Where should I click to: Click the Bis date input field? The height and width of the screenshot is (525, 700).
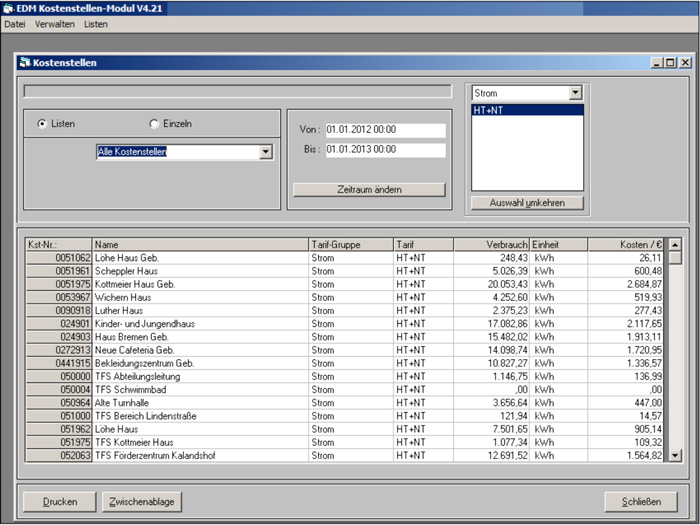pos(384,150)
